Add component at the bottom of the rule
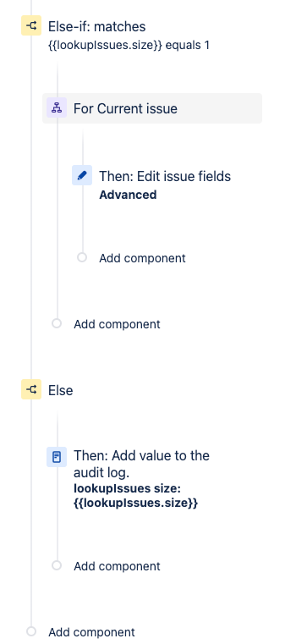The width and height of the screenshot is (307, 644). pos(91,632)
